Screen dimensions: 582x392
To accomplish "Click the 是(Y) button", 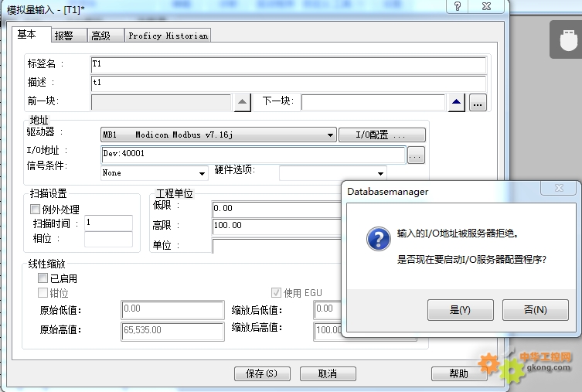I will (x=460, y=310).
